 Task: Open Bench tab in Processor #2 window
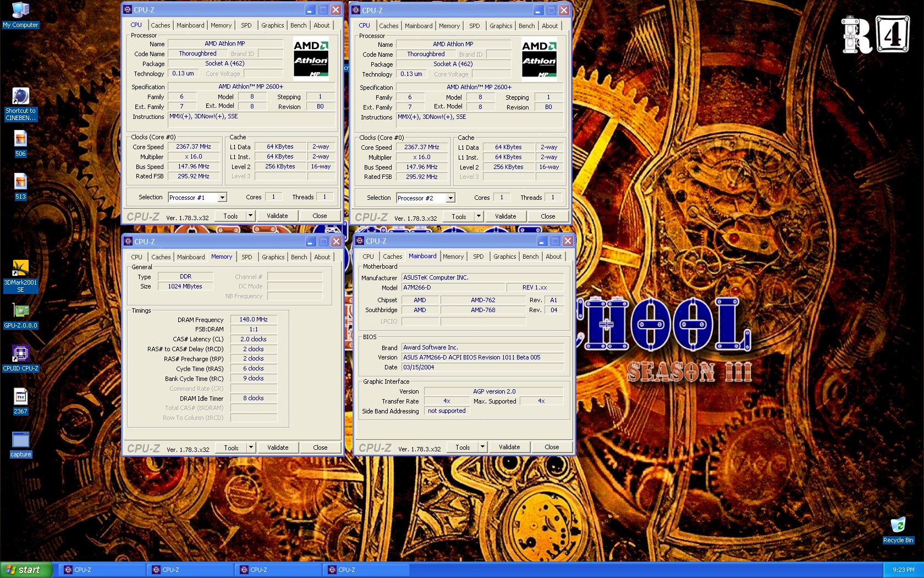(x=526, y=26)
